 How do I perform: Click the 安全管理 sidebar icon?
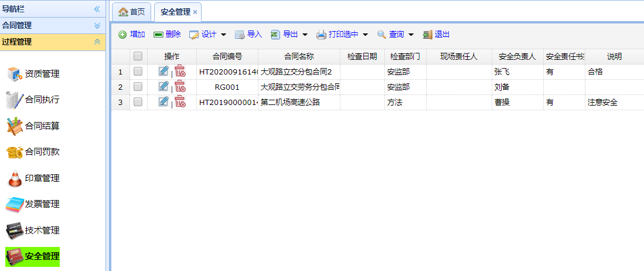click(x=15, y=256)
